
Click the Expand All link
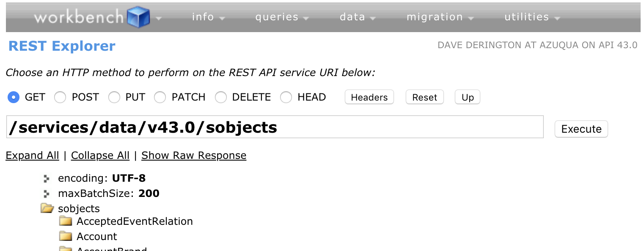32,156
